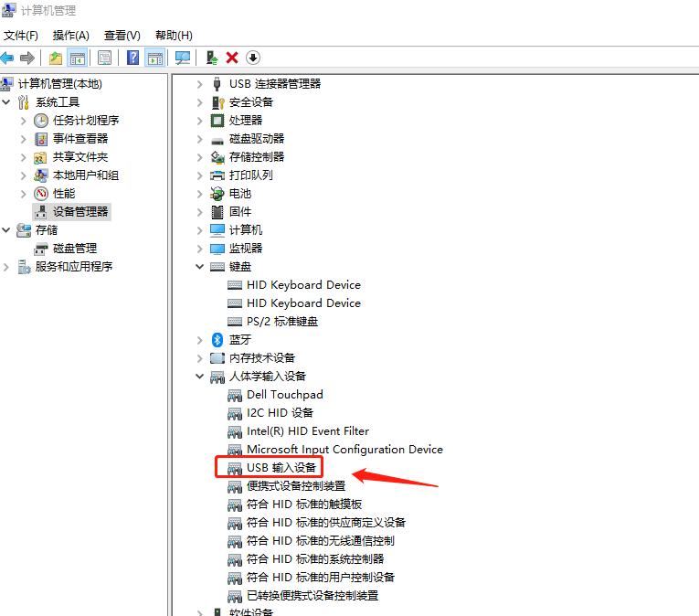Image resolution: width=699 pixels, height=616 pixels.
Task: Toggle the Show/Hide console tree icon
Action: [x=77, y=58]
